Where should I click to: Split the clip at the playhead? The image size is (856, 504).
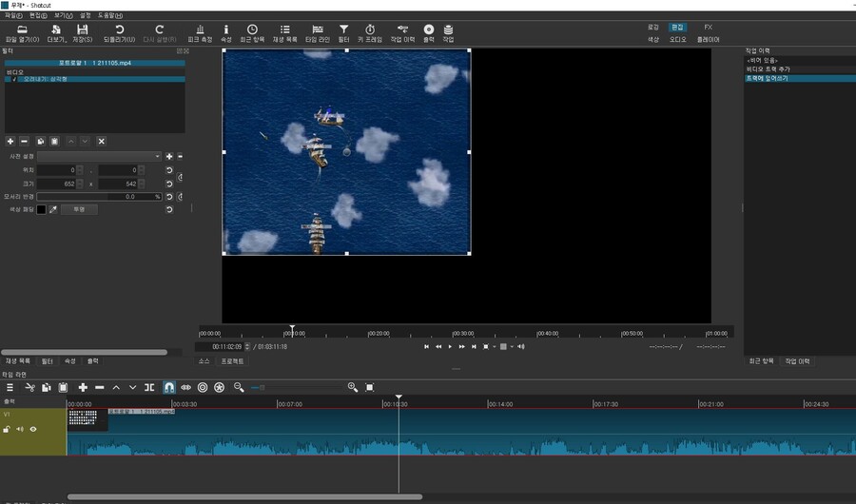coord(149,387)
